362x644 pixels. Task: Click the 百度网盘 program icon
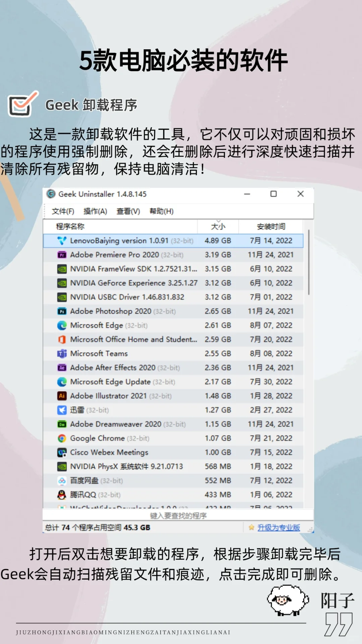pyautogui.click(x=62, y=481)
